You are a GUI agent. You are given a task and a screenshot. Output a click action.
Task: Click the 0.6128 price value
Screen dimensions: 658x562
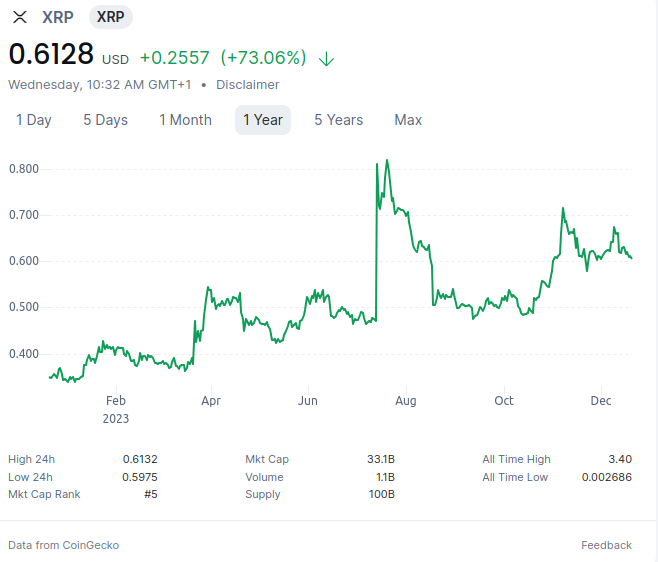51,54
